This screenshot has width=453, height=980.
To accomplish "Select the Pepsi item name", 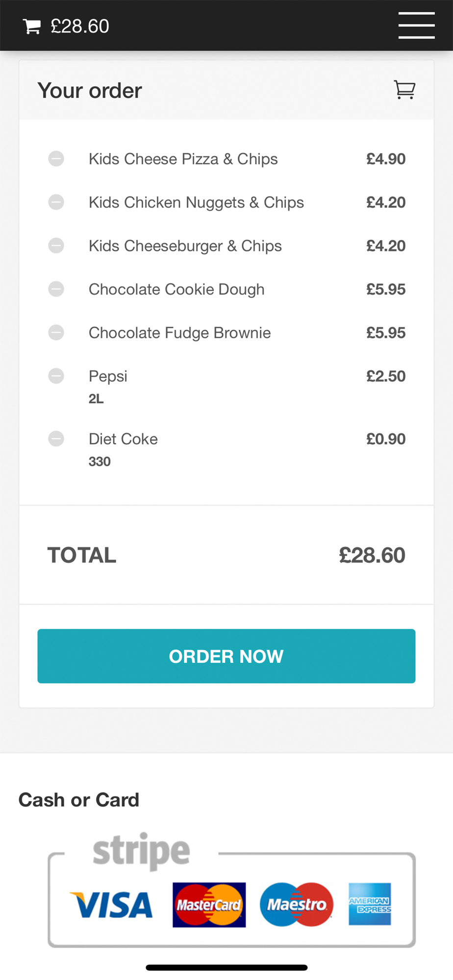I will (x=108, y=376).
